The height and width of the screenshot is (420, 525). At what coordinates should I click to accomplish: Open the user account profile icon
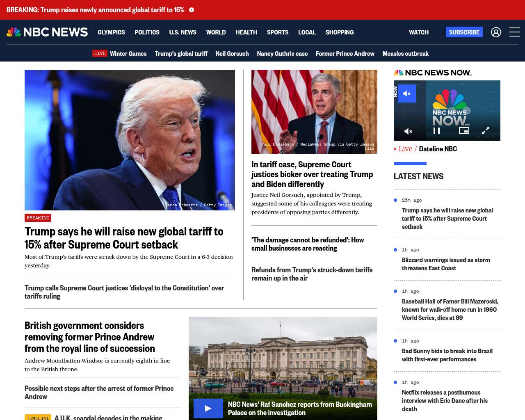tap(496, 32)
